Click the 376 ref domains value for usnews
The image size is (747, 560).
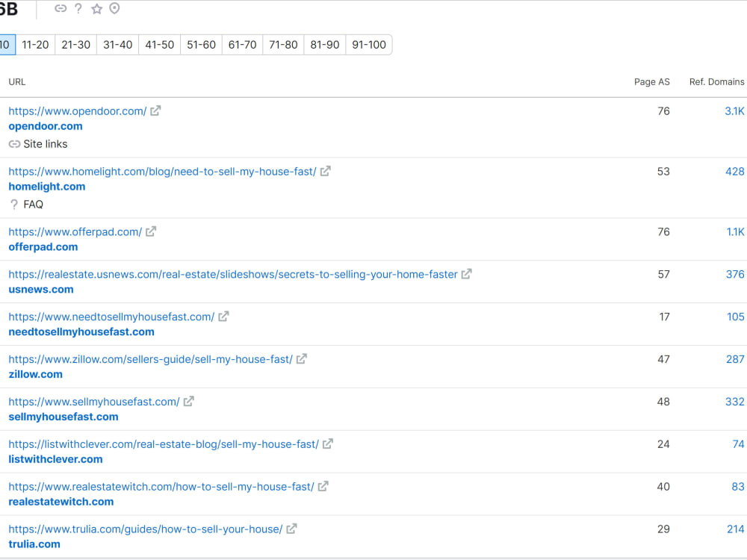734,274
